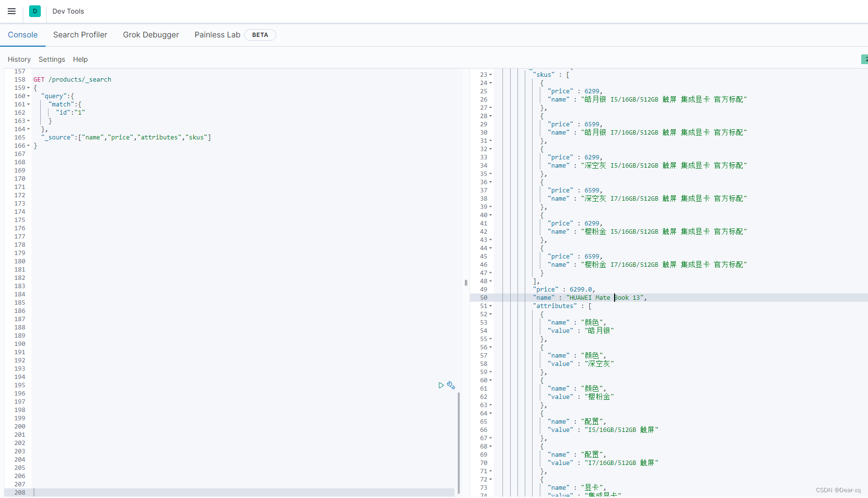Click the 皓月银 I7/16GB/512GB sku name
This screenshot has width=868, height=498.
tap(664, 133)
